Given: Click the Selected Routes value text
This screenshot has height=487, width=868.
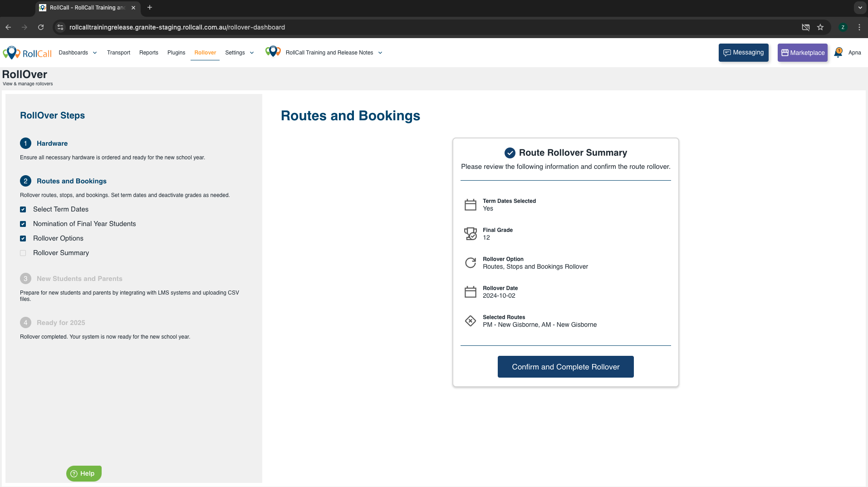Looking at the screenshot, I should click(x=540, y=325).
